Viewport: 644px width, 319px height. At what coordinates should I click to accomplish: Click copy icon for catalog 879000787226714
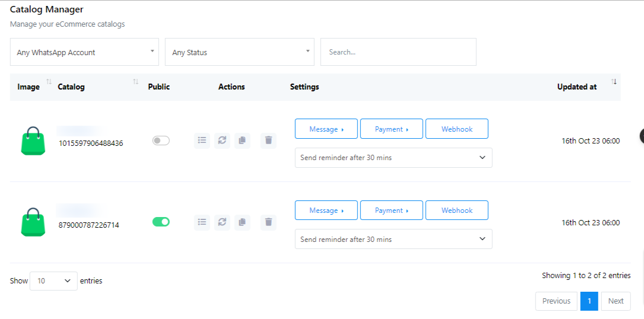click(242, 222)
